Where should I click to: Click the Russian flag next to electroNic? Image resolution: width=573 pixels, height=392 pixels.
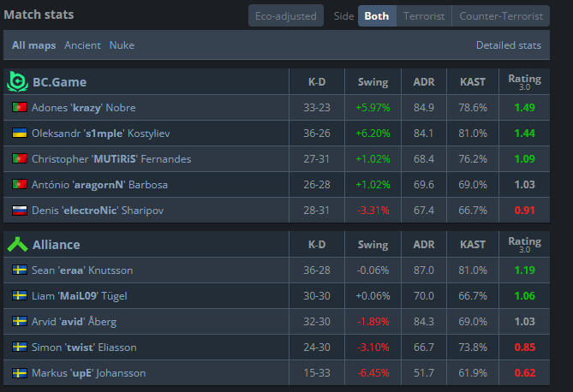click(x=20, y=210)
